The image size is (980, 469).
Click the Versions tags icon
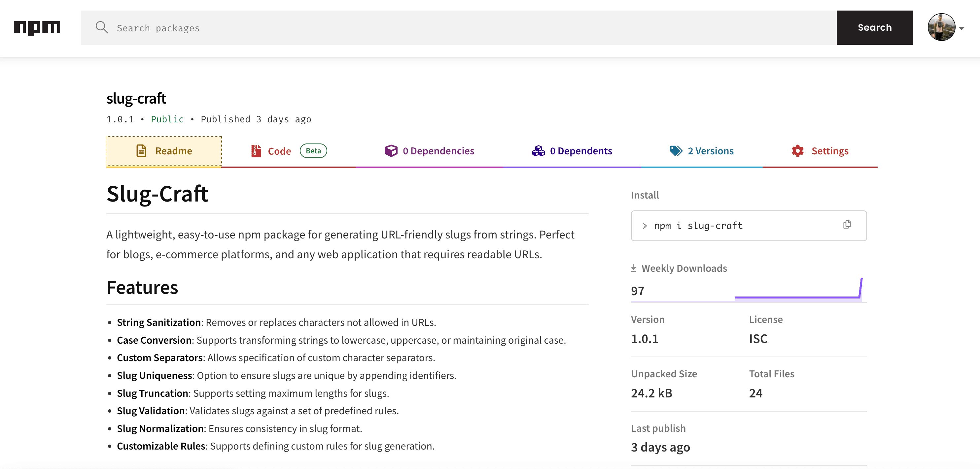[676, 151]
